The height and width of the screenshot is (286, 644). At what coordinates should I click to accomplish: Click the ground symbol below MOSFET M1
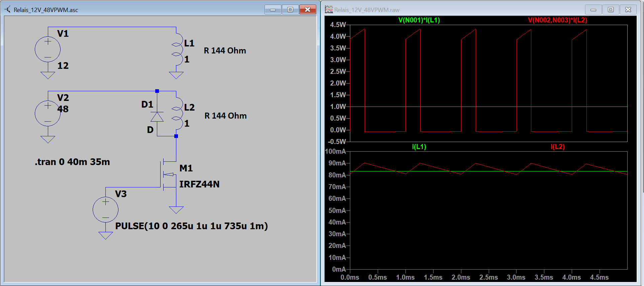(x=176, y=210)
